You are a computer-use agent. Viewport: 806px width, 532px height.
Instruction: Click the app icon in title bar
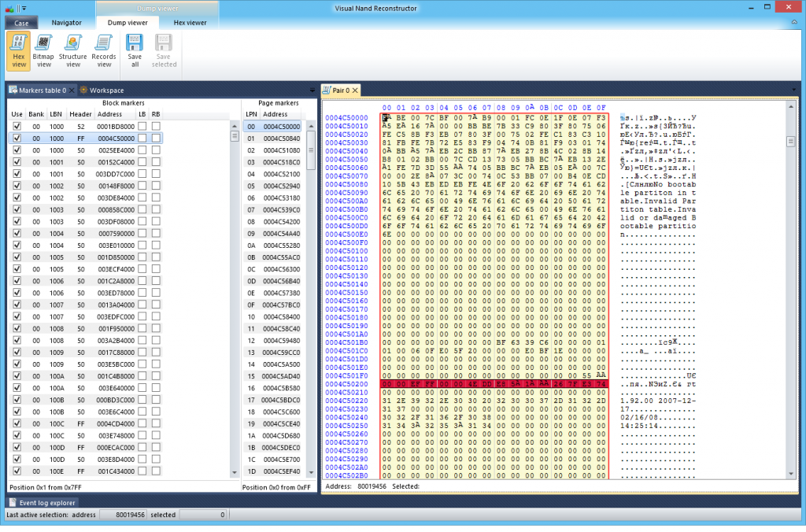pos(9,8)
